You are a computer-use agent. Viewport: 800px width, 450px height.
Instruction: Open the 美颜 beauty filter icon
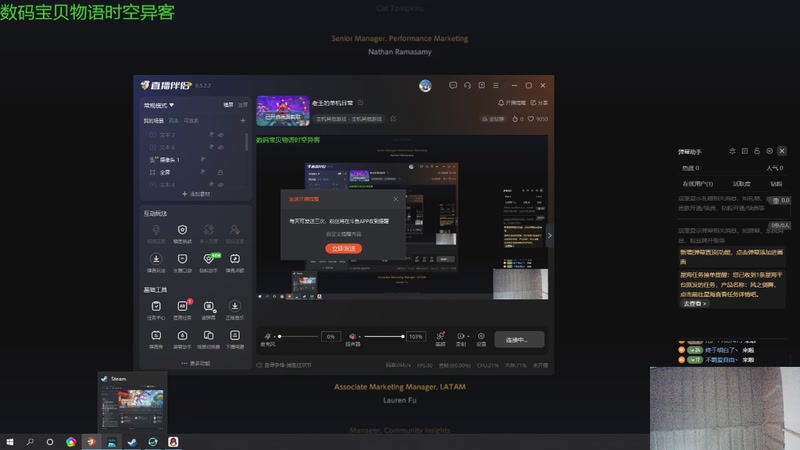(440, 336)
